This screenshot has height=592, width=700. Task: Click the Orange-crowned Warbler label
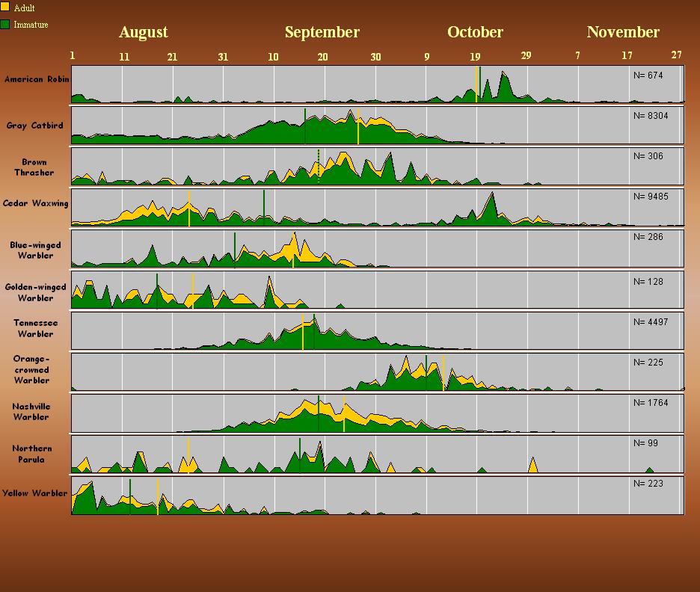pos(31,369)
